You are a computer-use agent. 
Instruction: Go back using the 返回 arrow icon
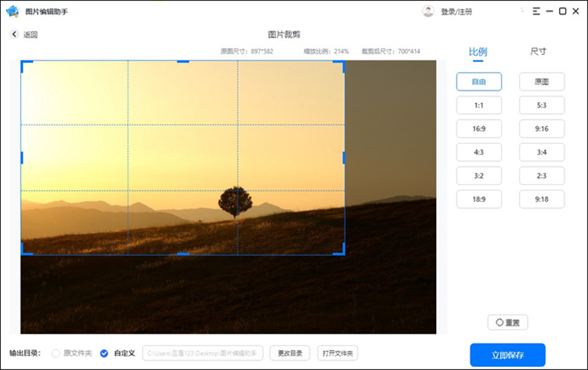[15, 34]
